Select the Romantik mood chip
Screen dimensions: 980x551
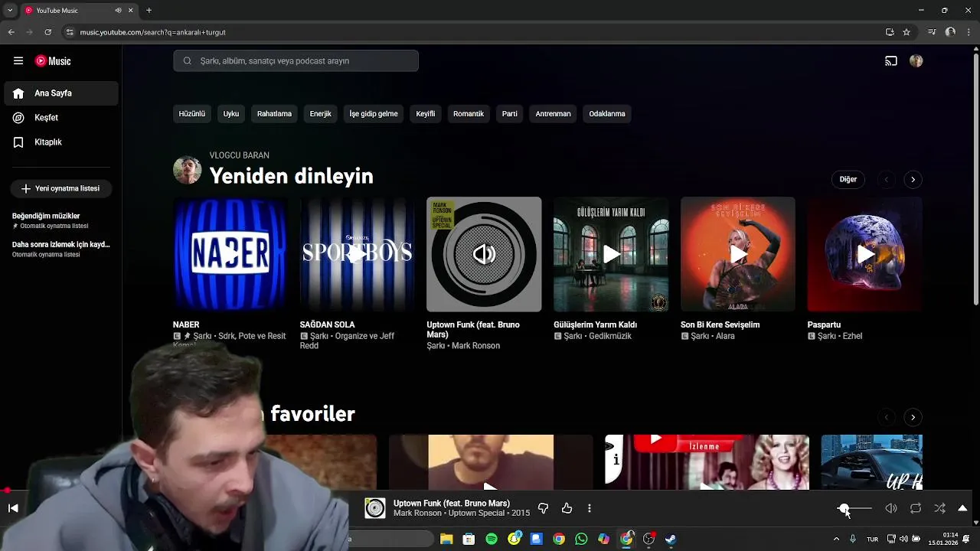coord(469,114)
